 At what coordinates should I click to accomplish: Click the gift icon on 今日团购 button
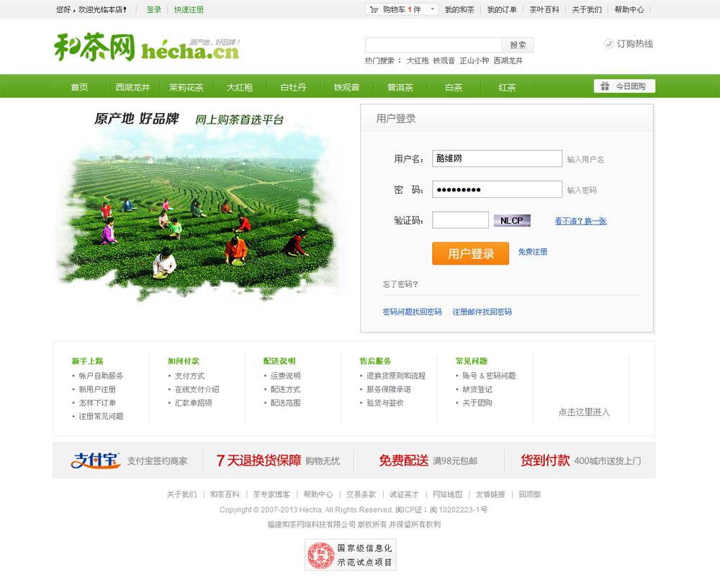pyautogui.click(x=604, y=86)
